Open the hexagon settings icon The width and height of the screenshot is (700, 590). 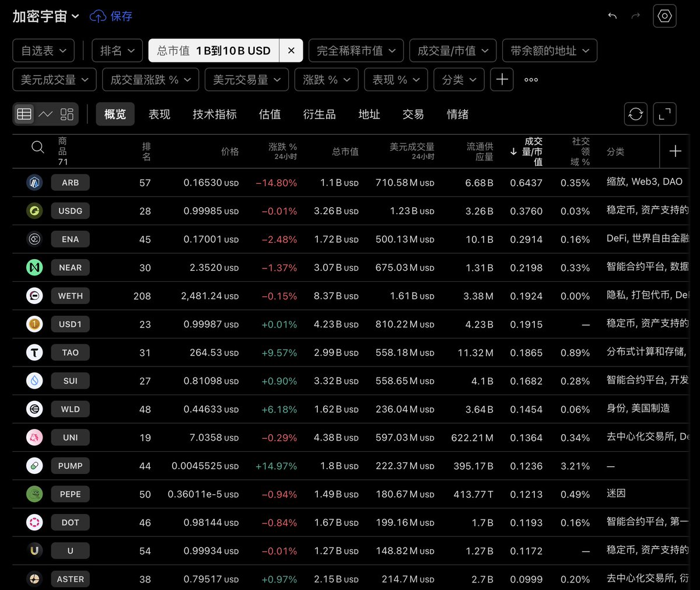(665, 16)
